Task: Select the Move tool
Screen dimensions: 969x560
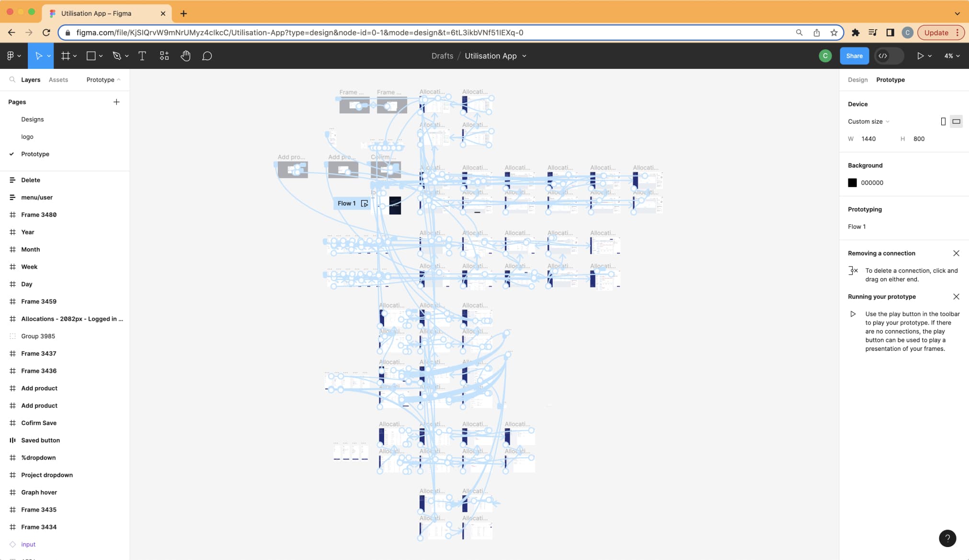Action: click(38, 56)
